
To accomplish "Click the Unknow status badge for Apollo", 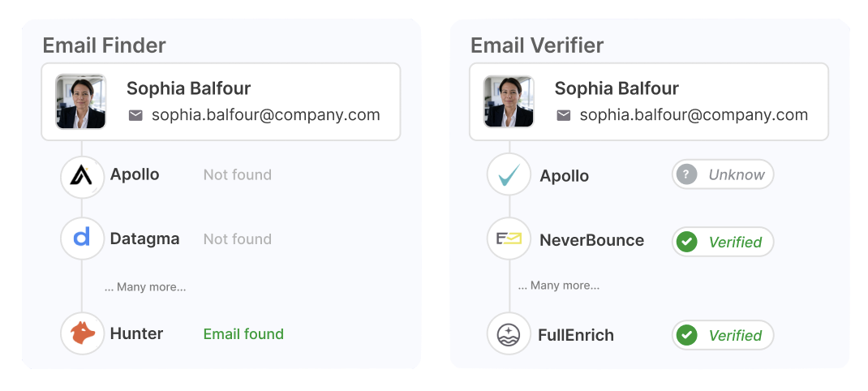I will (722, 174).
